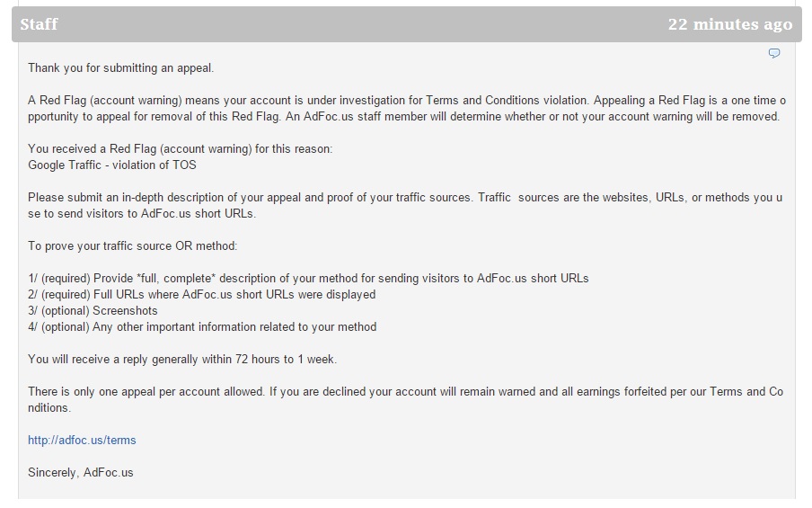The width and height of the screenshot is (812, 508).
Task: Click the wrapped word "nditions." line
Action: 49,408
